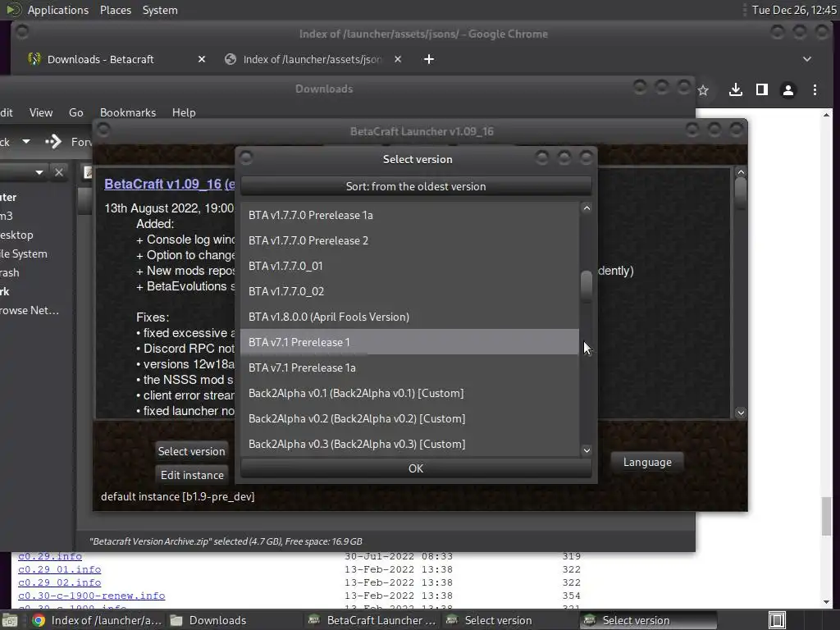This screenshot has width=840, height=630.
Task: Bookmark this page with star icon
Action: (703, 90)
